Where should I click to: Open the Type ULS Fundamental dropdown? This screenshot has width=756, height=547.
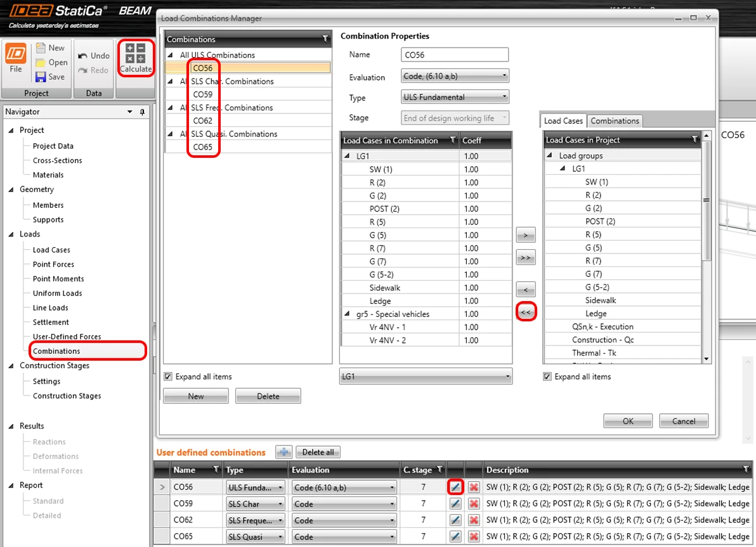click(455, 97)
